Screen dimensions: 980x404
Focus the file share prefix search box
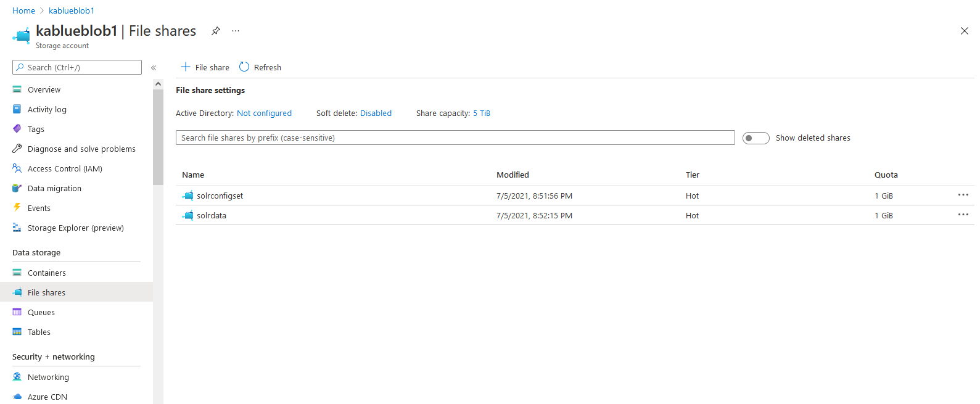pos(455,138)
